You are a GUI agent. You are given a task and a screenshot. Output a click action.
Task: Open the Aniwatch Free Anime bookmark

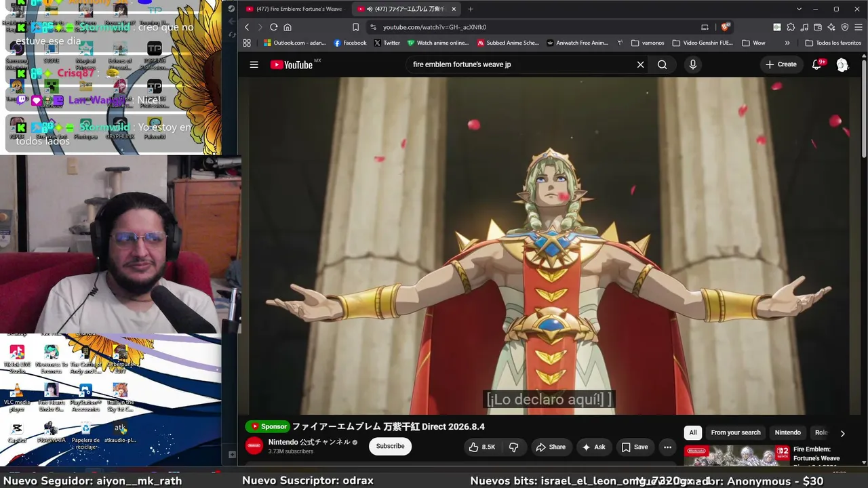coord(578,43)
